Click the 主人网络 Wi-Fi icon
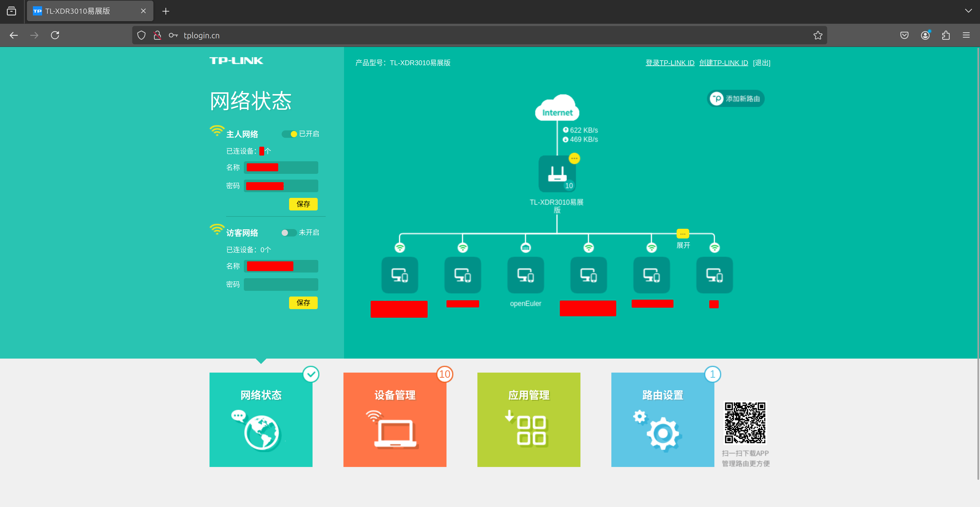This screenshot has width=980, height=507. point(217,131)
